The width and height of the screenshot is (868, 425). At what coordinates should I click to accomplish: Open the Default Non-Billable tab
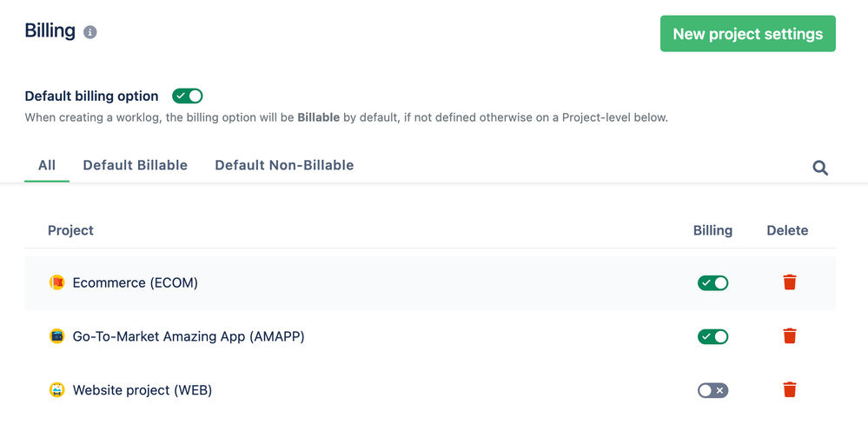(x=284, y=165)
